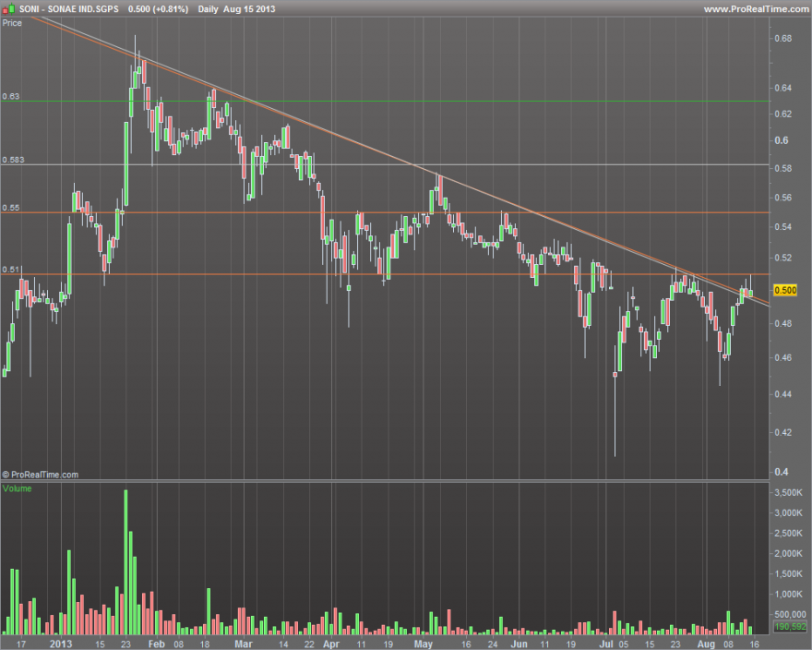Select the 0.51 support line label
This screenshot has height=650, width=812.
tap(10, 270)
